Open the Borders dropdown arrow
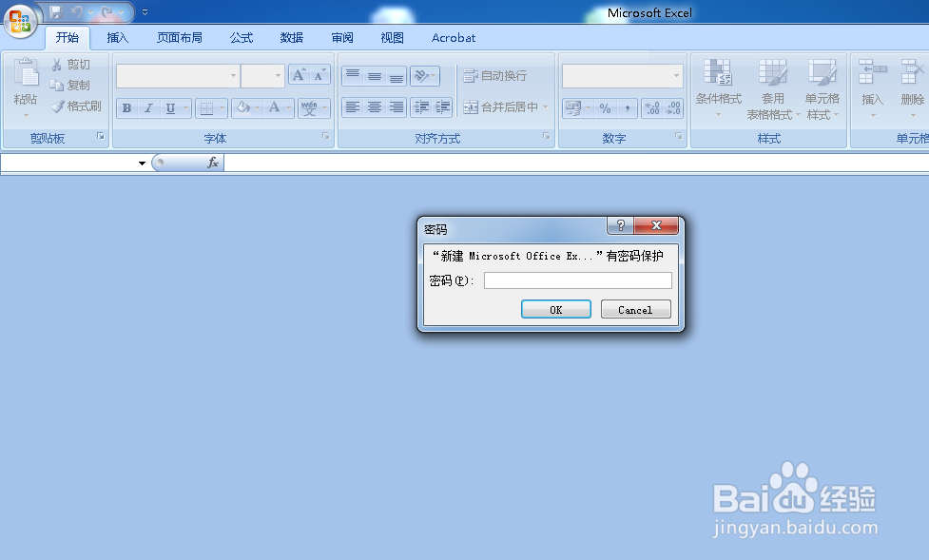The height and width of the screenshot is (560, 929). (223, 107)
